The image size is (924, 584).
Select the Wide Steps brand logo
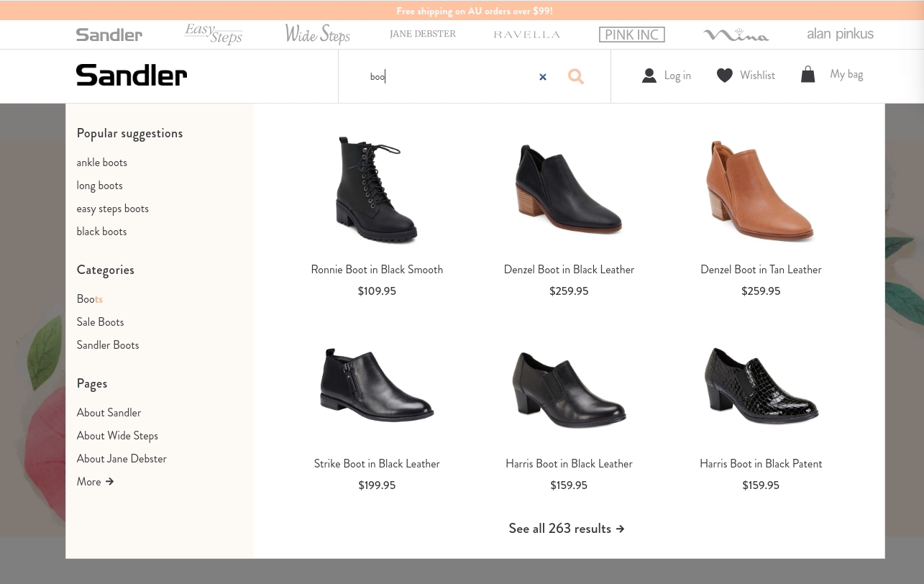[x=317, y=34]
